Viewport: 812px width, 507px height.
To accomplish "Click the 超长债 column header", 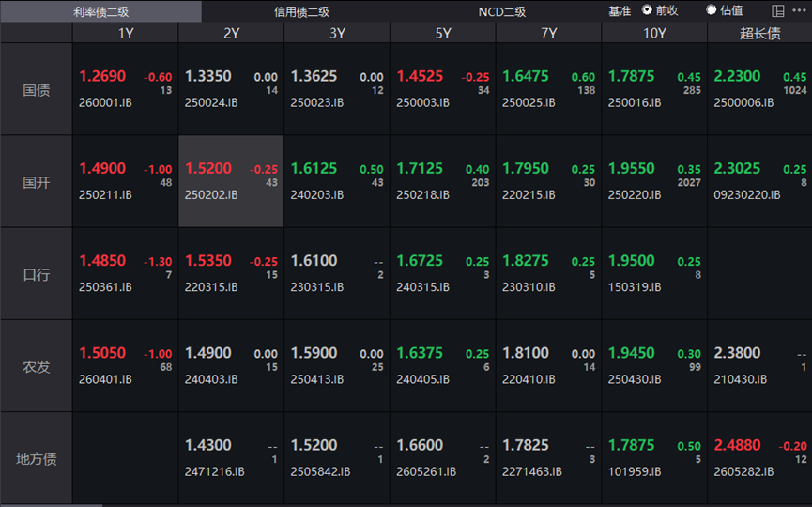I will click(759, 33).
